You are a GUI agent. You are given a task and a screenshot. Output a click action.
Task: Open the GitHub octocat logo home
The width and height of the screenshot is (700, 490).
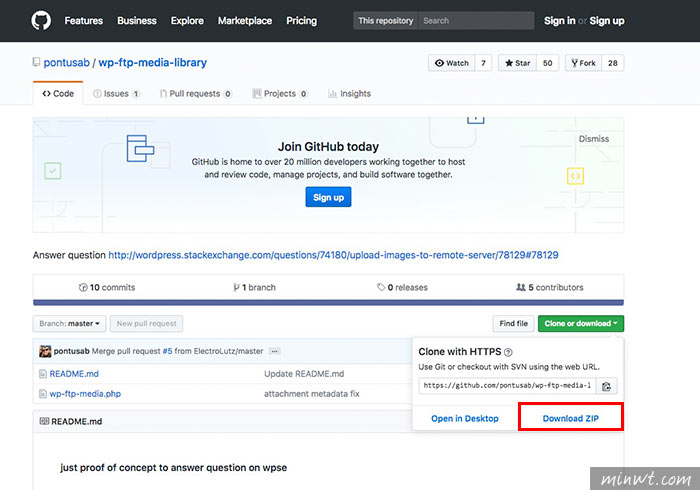[41, 21]
